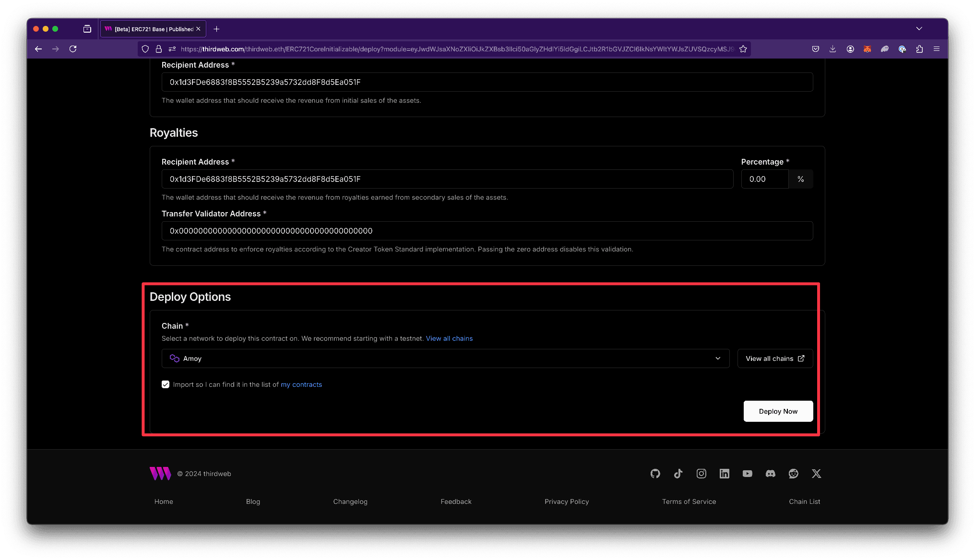
Task: Open thirdweb's YouTube channel icon
Action: (747, 474)
